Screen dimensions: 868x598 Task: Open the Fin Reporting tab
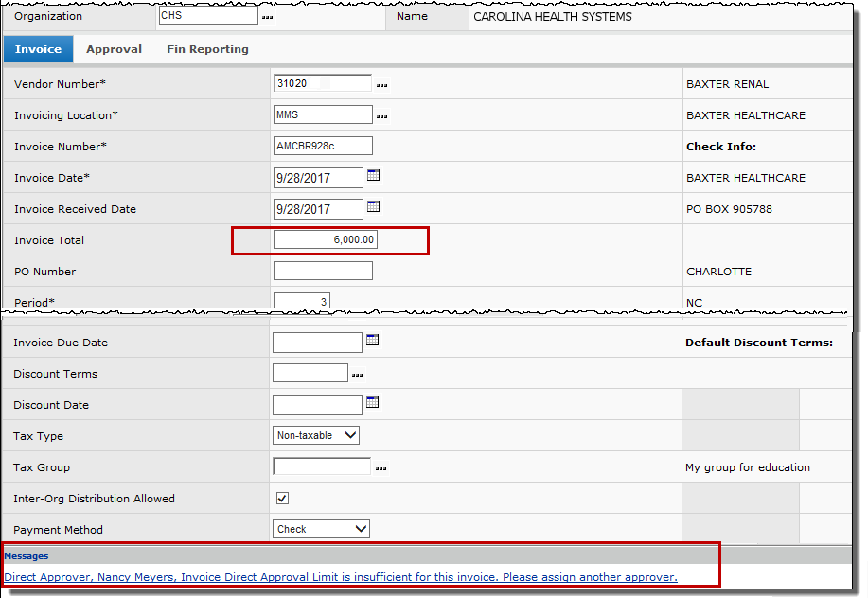[207, 49]
